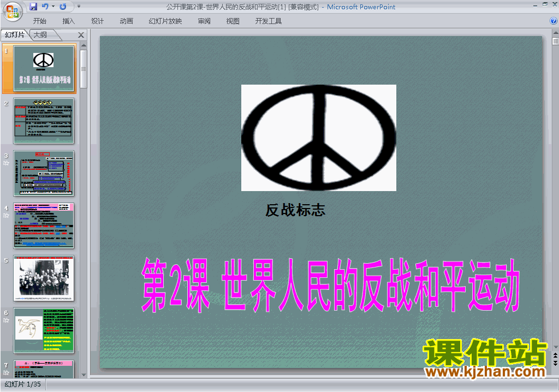Image resolution: width=559 pixels, height=392 pixels.
Task: Open the Office button menu
Action: 13,12
